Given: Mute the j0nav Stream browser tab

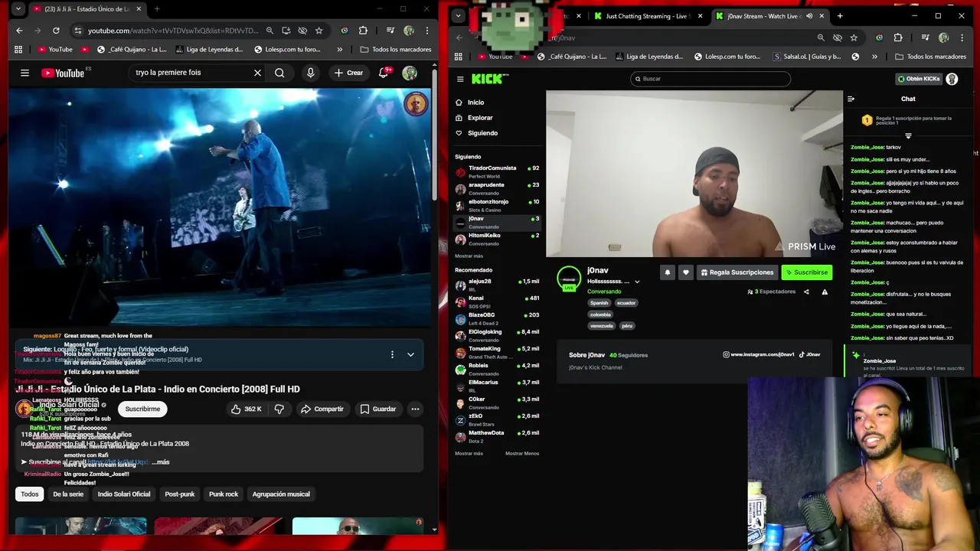Looking at the screenshot, I should [809, 15].
